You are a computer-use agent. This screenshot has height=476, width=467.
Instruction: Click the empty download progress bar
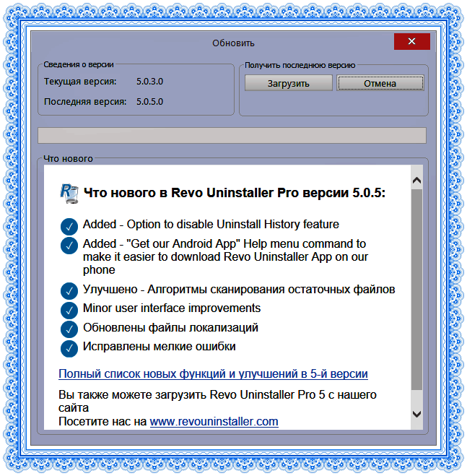(232, 135)
